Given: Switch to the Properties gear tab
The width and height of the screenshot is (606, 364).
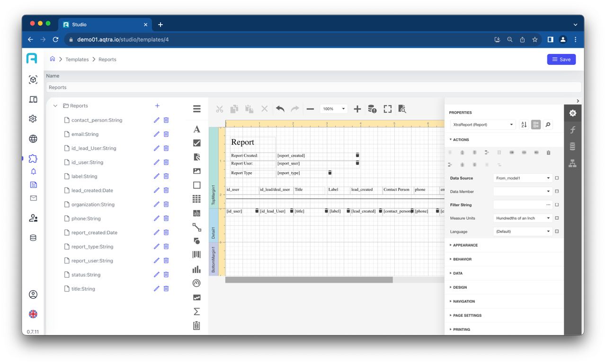Looking at the screenshot, I should 572,113.
